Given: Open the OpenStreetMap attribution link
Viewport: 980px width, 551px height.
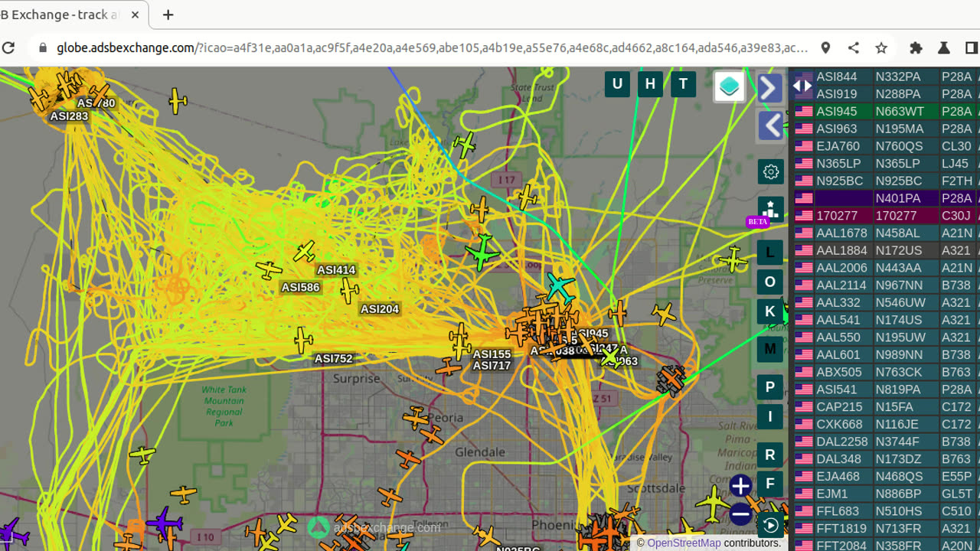Looking at the screenshot, I should click(x=684, y=543).
